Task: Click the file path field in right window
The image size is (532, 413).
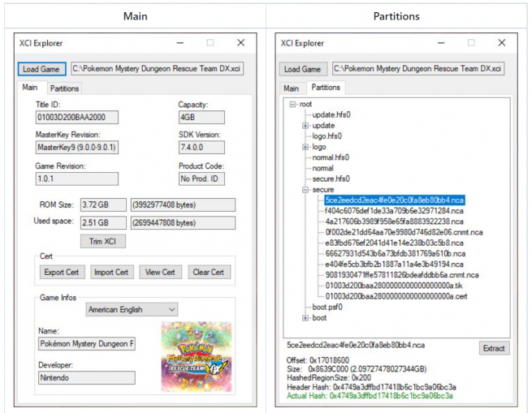Action: click(418, 69)
